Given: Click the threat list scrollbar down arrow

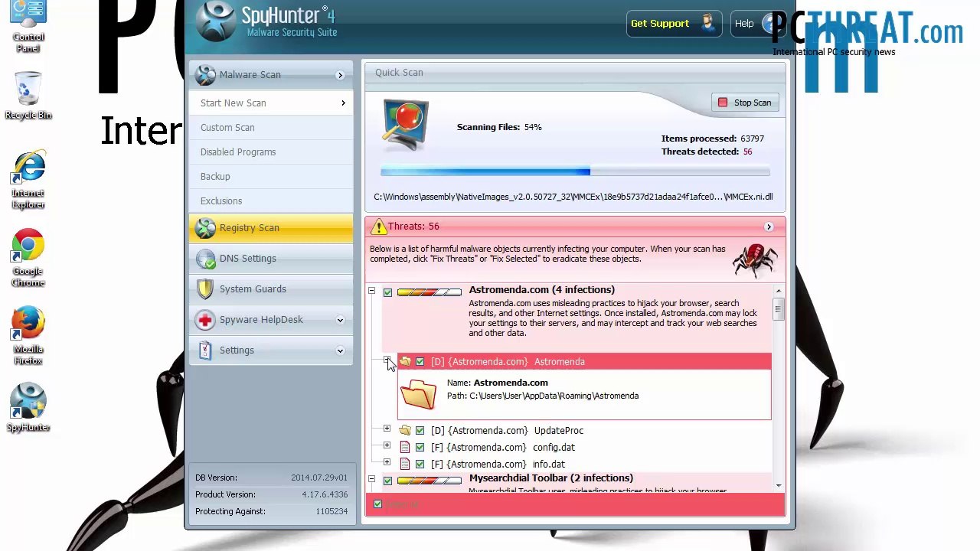Looking at the screenshot, I should point(778,485).
